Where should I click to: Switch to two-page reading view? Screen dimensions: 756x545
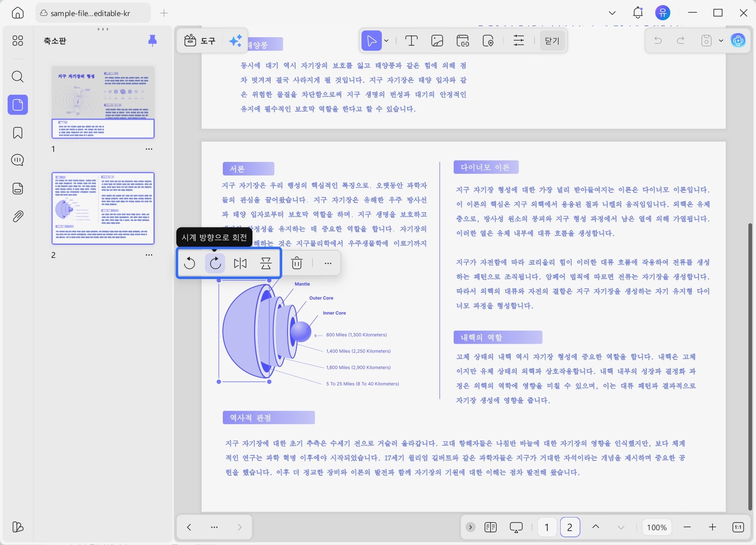[x=490, y=527]
